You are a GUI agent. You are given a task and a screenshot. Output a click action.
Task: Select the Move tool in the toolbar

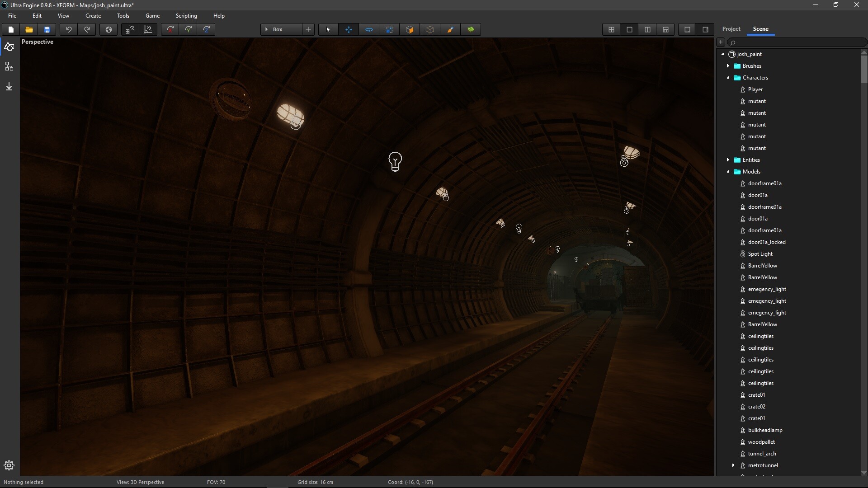(349, 29)
